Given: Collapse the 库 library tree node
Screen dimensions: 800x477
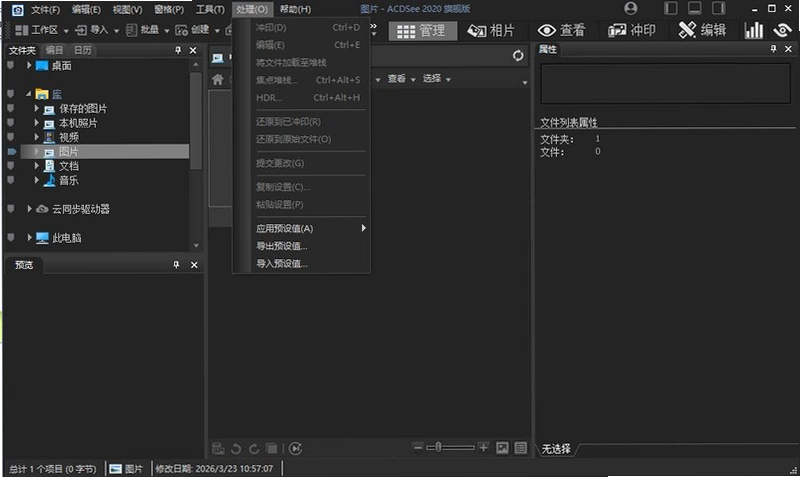Looking at the screenshot, I should (29, 94).
